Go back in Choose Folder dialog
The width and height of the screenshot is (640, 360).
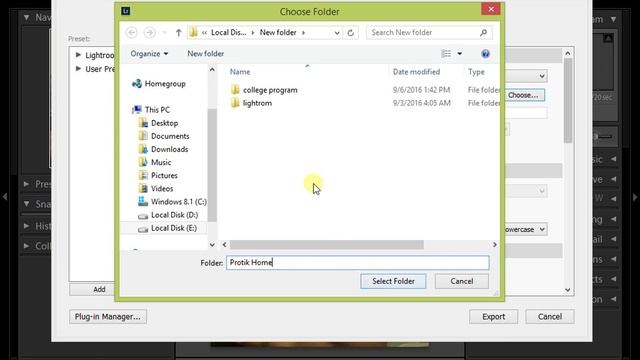click(131, 32)
